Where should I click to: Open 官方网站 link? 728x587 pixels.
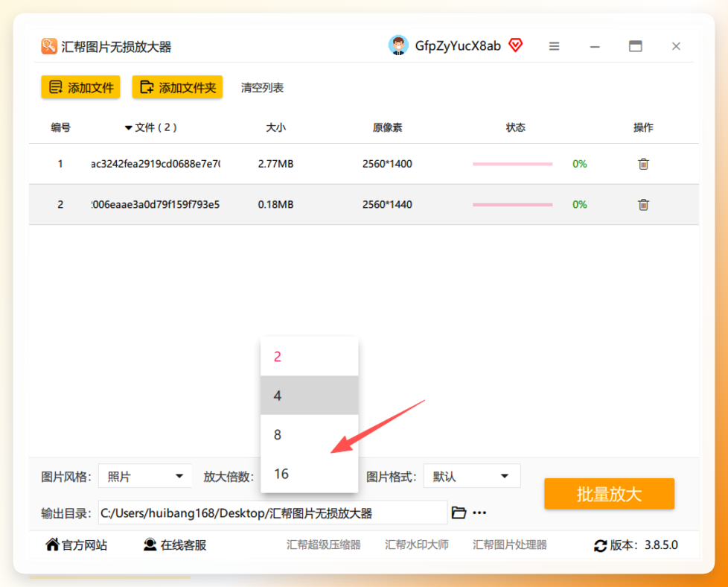(77, 545)
